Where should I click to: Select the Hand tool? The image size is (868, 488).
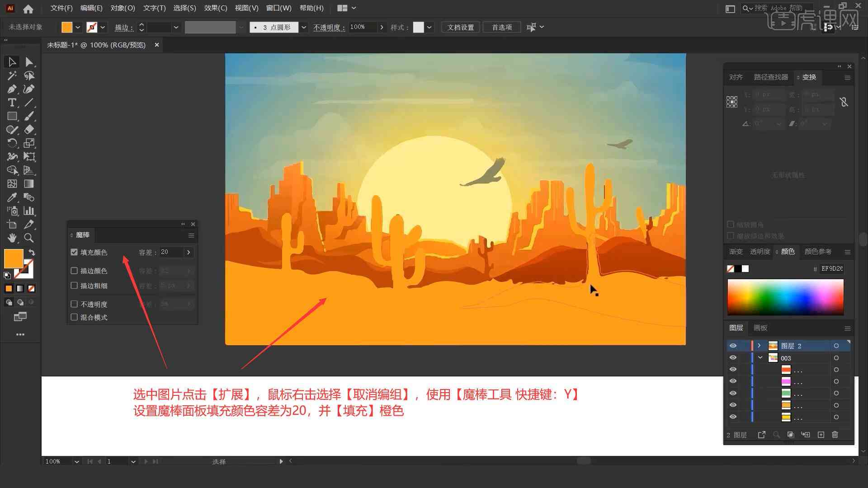click(11, 238)
